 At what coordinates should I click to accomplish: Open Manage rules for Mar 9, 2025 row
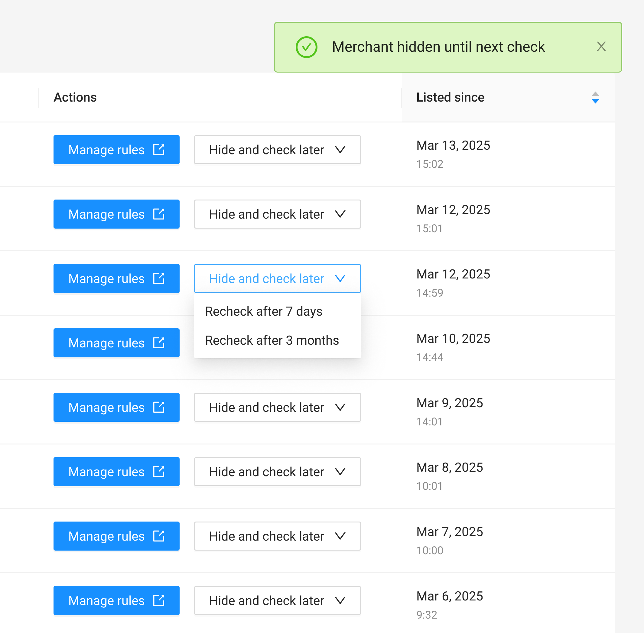pyautogui.click(x=116, y=407)
